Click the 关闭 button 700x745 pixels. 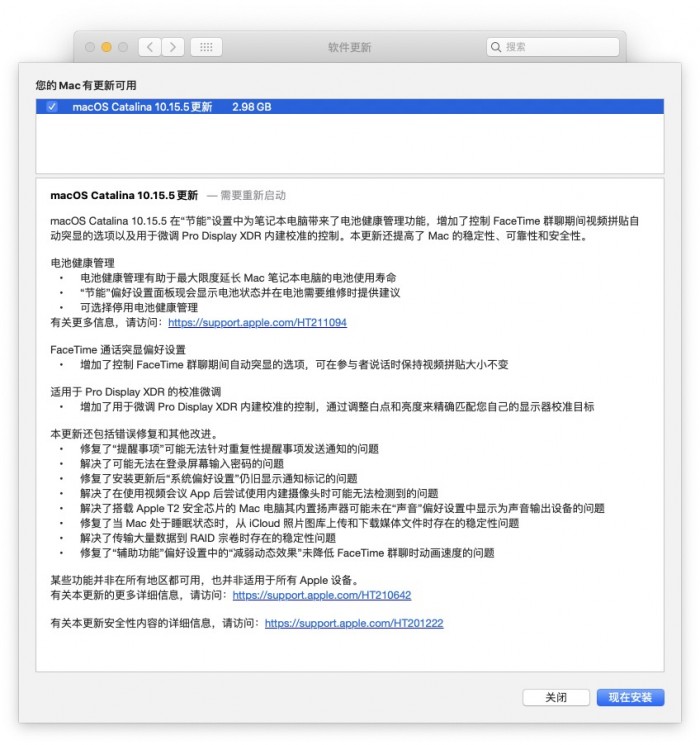point(556,697)
